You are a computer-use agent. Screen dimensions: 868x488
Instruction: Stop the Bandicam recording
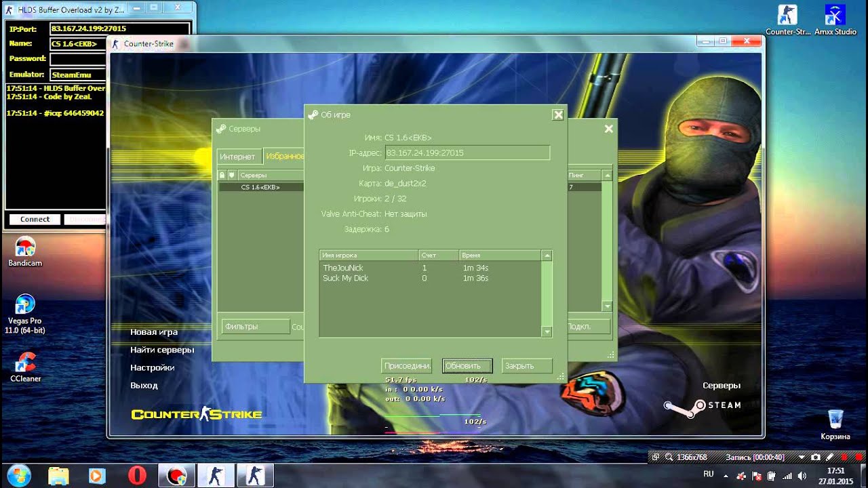pos(859,457)
